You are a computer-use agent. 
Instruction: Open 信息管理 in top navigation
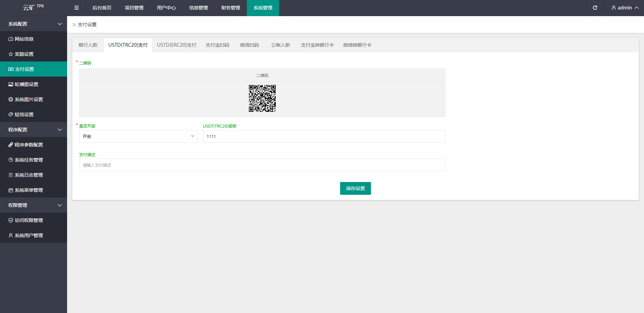point(199,8)
